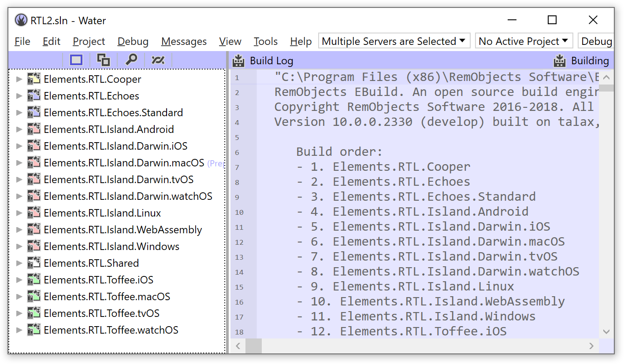
Task: Click the Elements.RTL.Toffee.iOS project icon
Action: (x=34, y=280)
